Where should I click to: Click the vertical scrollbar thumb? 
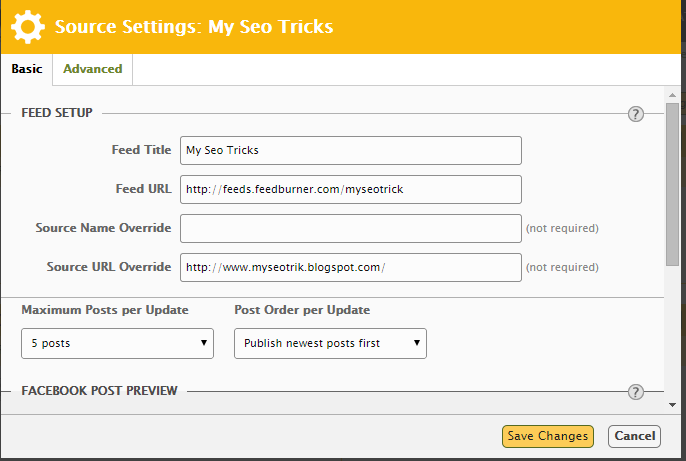coord(673,180)
